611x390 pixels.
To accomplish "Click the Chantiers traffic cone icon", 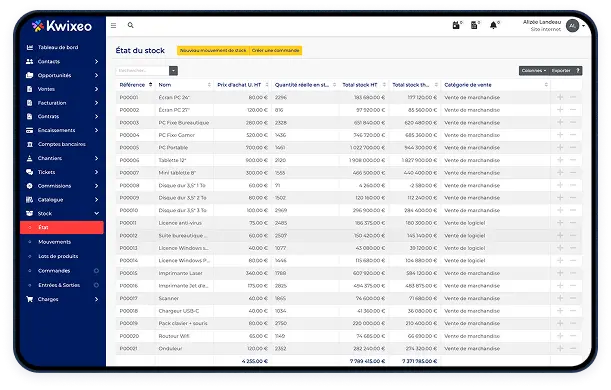I will 30,158.
